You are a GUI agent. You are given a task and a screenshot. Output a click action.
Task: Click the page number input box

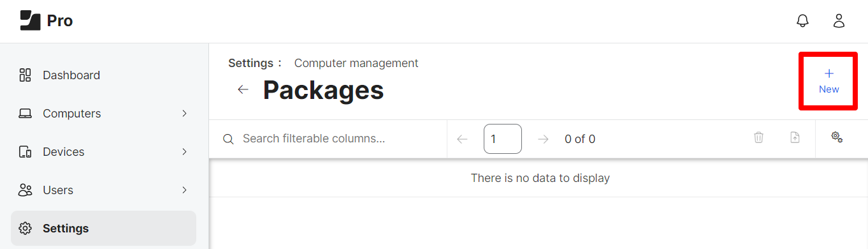(x=503, y=139)
